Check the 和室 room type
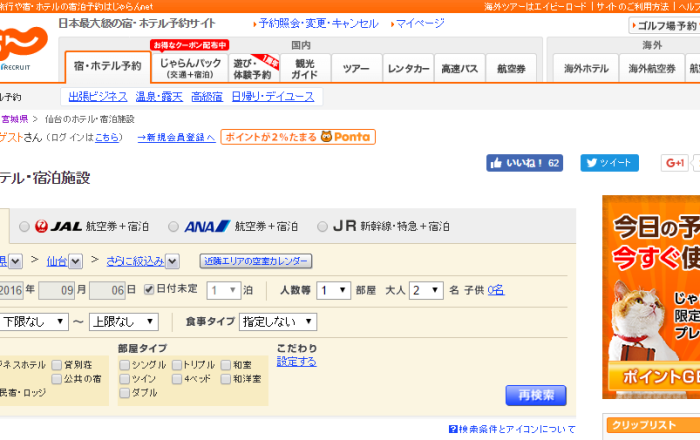700x440 pixels. (226, 365)
